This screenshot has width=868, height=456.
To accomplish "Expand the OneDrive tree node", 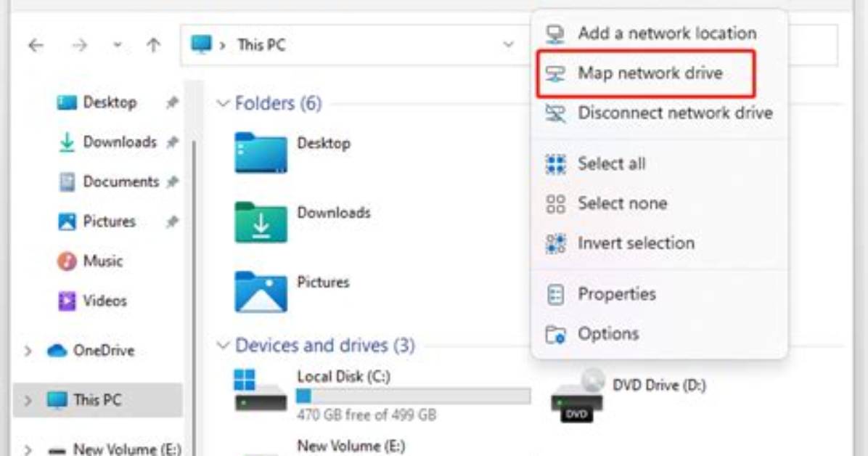I will tap(28, 351).
